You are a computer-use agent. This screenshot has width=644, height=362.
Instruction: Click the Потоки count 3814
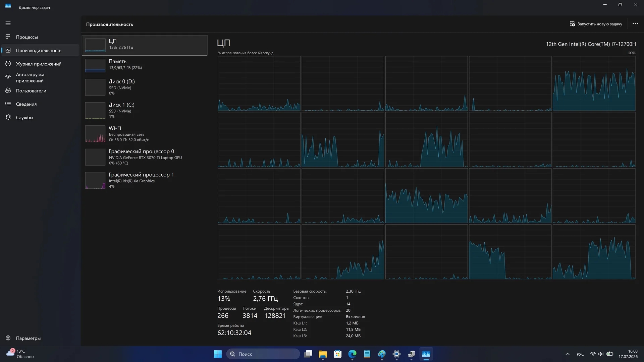click(x=250, y=316)
